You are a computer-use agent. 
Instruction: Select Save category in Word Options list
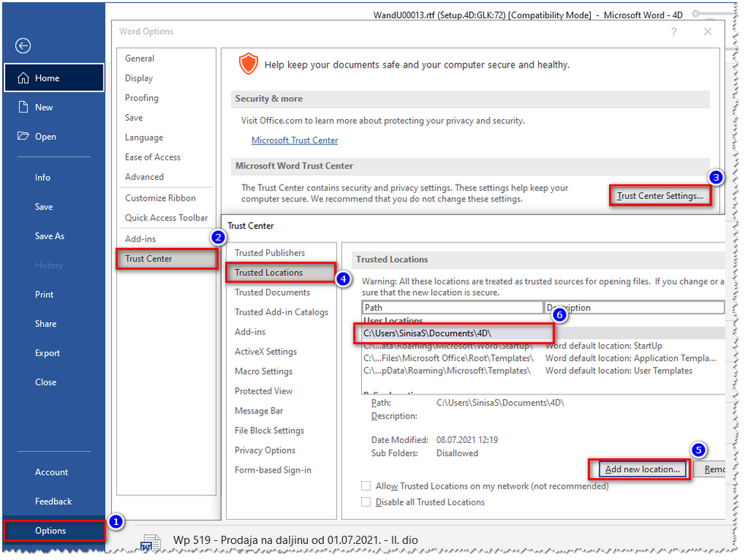pyautogui.click(x=134, y=118)
